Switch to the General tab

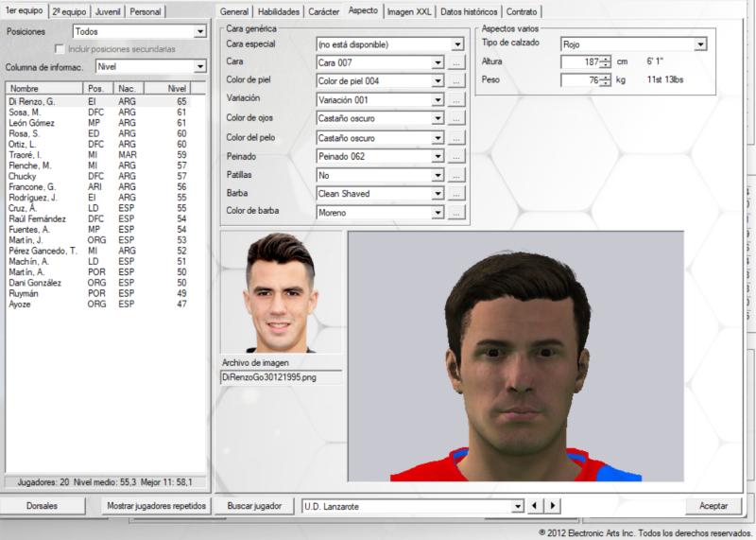coord(234,11)
